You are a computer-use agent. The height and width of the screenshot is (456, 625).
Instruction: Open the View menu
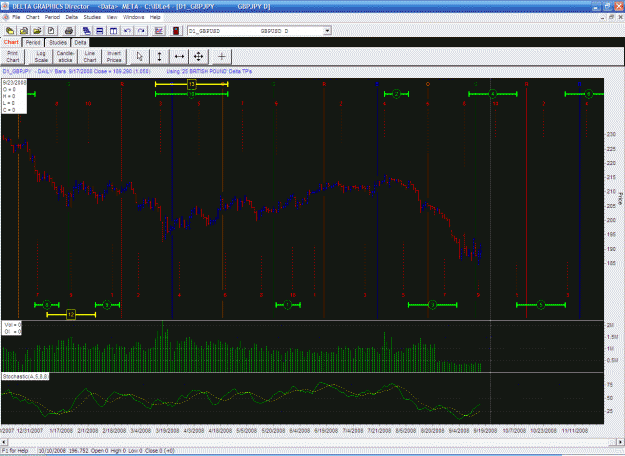pos(112,17)
